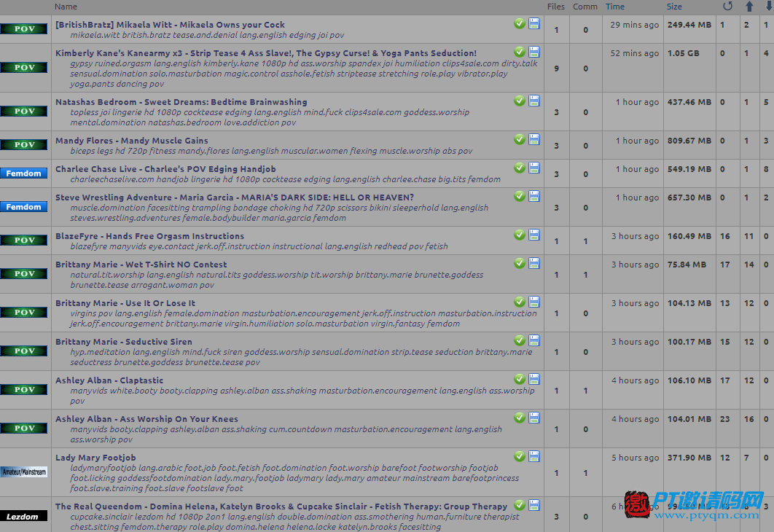
Task: Click the '29 mins ago' time cell
Action: tap(634, 25)
